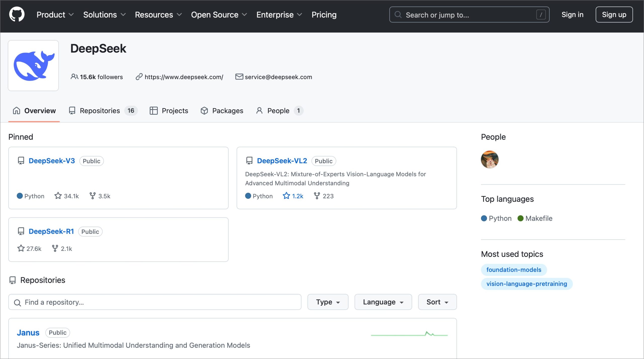This screenshot has width=644, height=359.
Task: Click the DeepSeek-VL2 description text
Action: 336,179
